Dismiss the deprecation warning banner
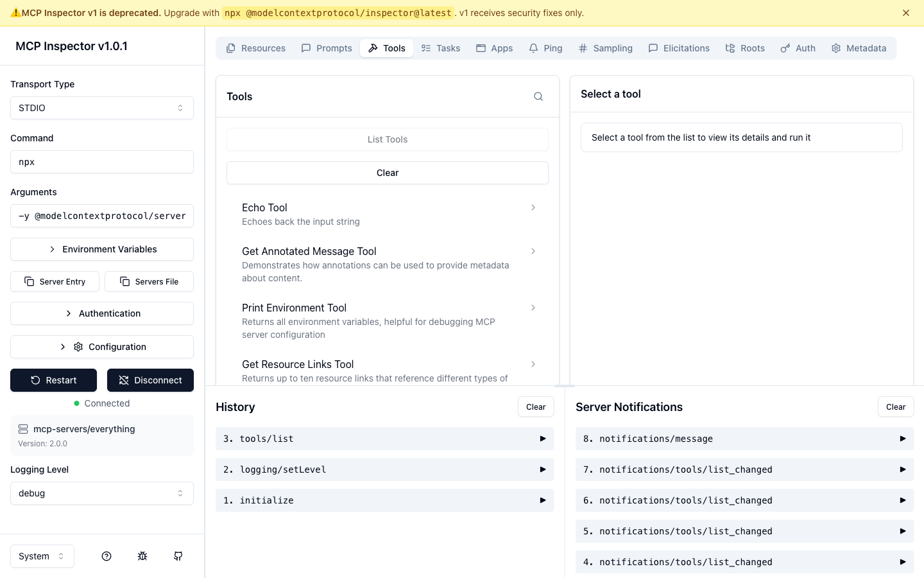This screenshot has height=578, width=924. click(x=906, y=13)
